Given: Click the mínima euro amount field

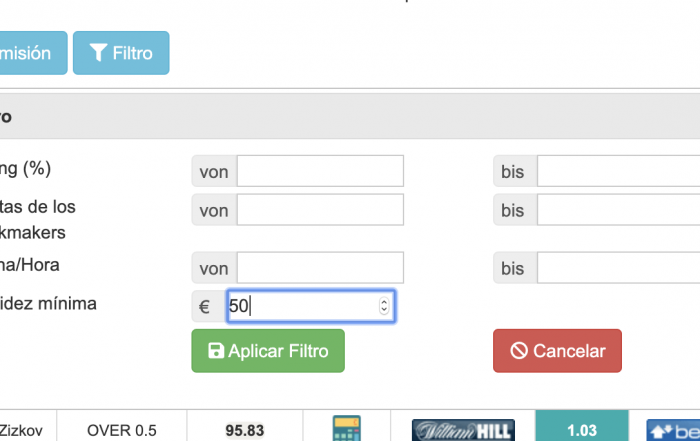Looking at the screenshot, I should click(x=311, y=306).
